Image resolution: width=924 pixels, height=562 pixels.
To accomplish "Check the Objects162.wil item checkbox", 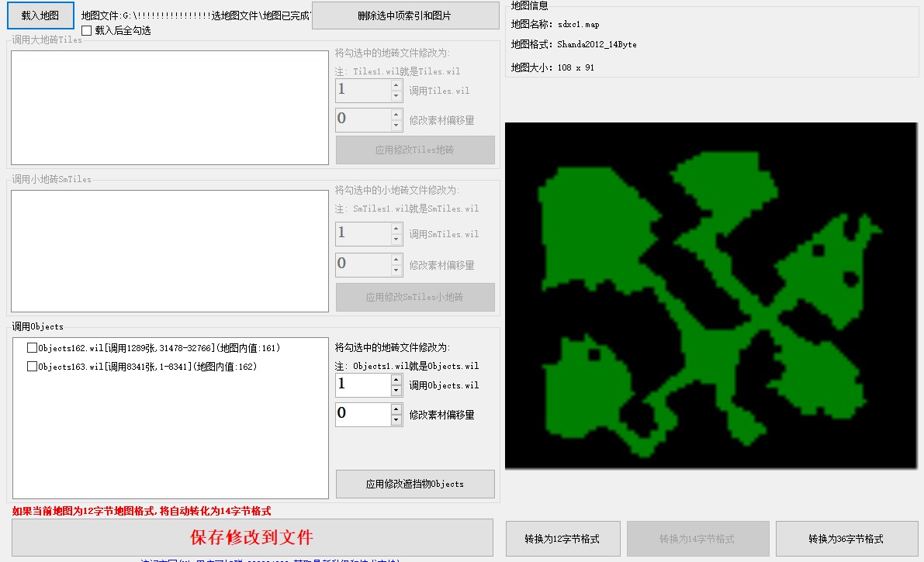I will click(x=33, y=348).
